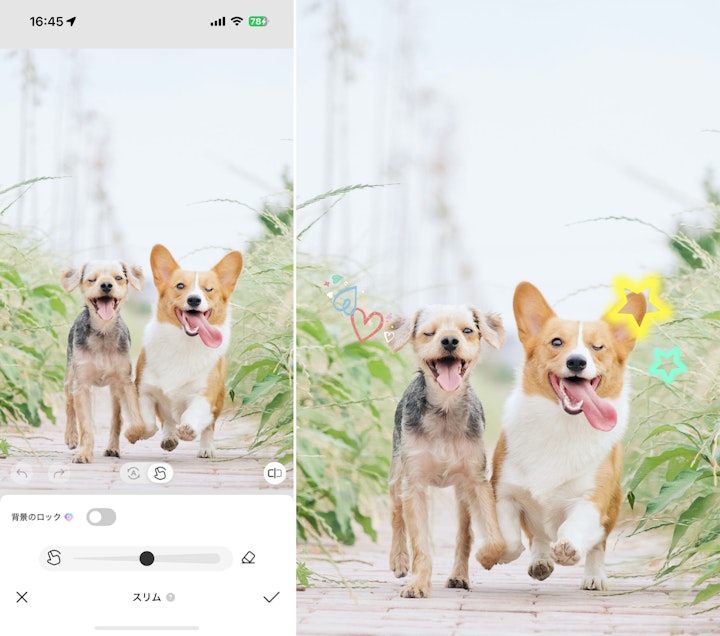Select the manual finger-touch mode icon
The image size is (720, 636).
click(160, 473)
